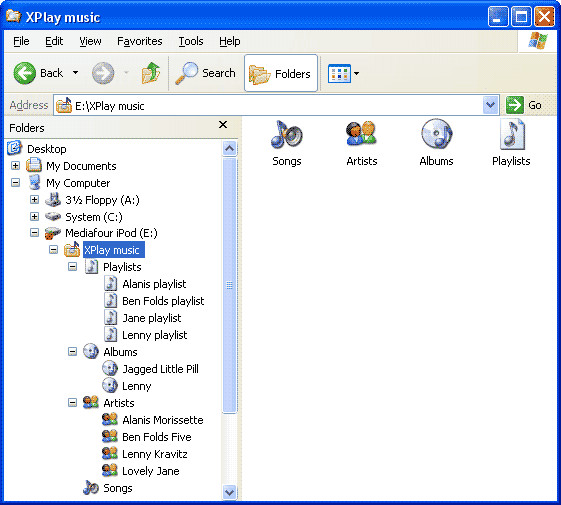Click the 3½ Floppy (A:) drive icon
The image size is (561, 505).
[x=53, y=200]
